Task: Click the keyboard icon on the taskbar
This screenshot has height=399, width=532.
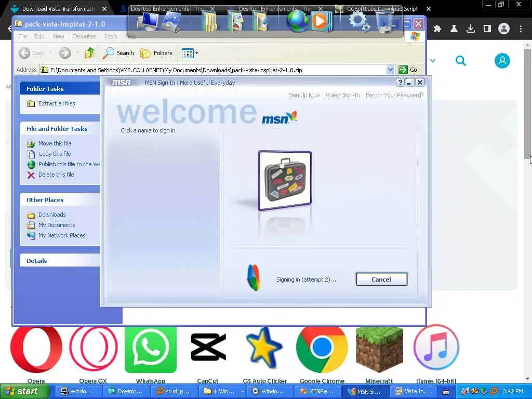Action: 446,392
